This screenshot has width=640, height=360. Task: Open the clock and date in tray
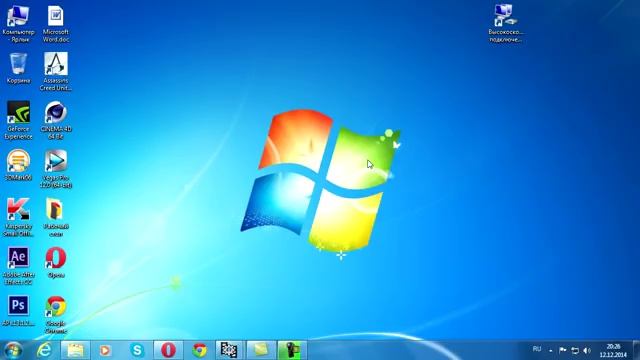(x=613, y=351)
